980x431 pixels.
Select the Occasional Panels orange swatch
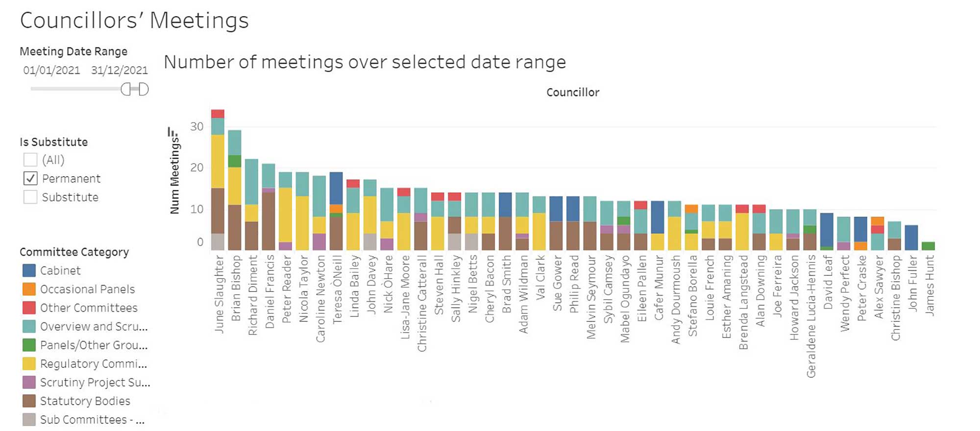pos(29,289)
